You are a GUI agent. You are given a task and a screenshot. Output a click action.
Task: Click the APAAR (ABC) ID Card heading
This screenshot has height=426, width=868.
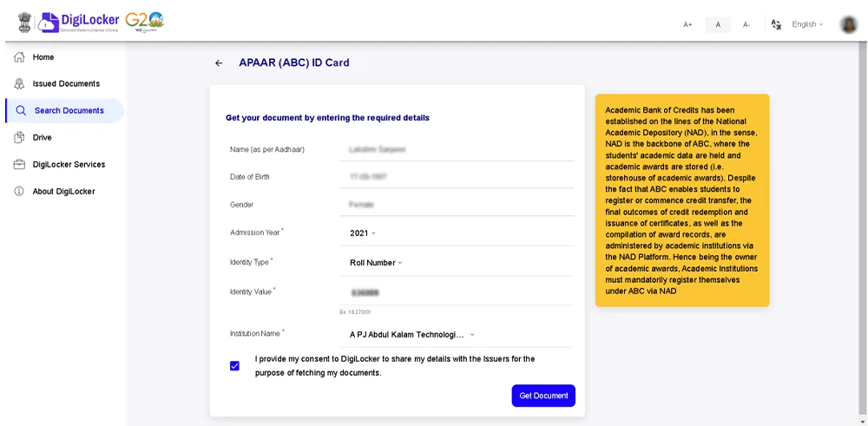294,62
